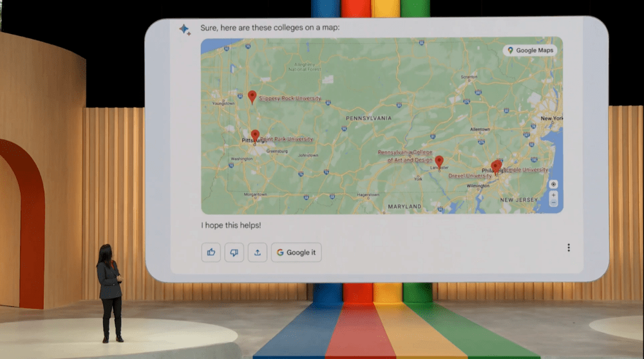Click the Drexel University label
The width and height of the screenshot is (644, 359).
point(470,176)
